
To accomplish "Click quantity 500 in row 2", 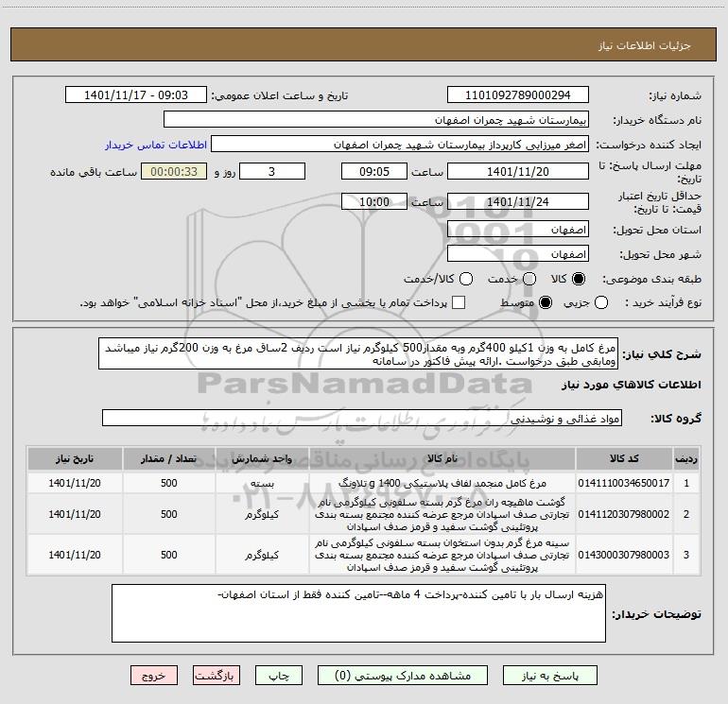I will point(169,514).
